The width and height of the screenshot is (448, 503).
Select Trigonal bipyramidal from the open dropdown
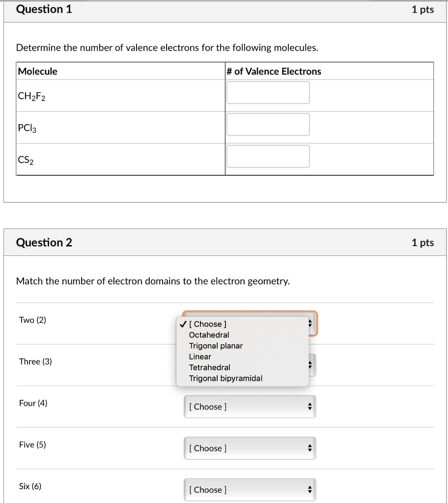[x=224, y=378]
